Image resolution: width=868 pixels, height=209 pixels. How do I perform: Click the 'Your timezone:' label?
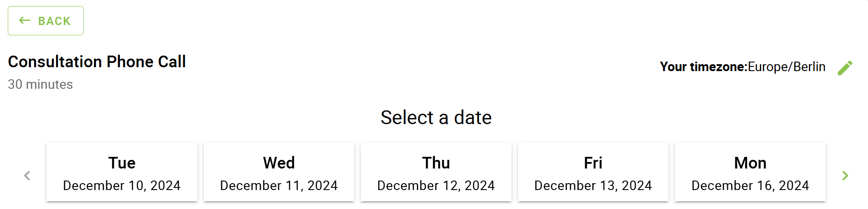click(x=703, y=67)
